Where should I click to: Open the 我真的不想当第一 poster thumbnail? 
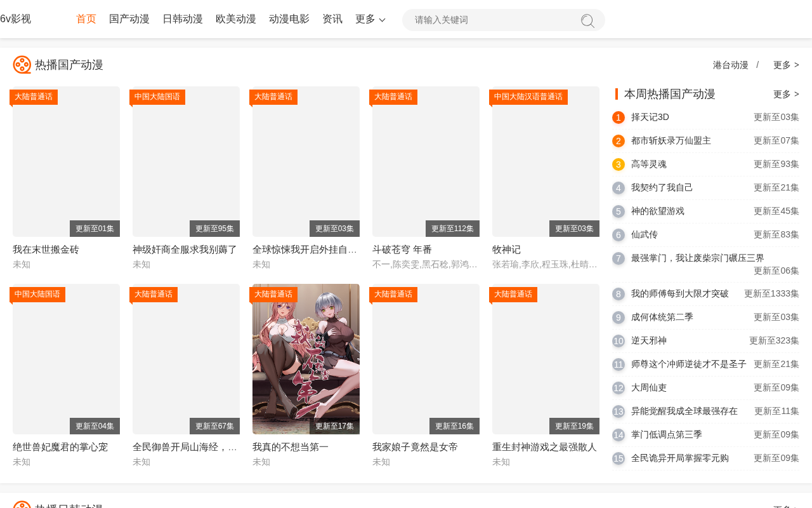coord(306,359)
